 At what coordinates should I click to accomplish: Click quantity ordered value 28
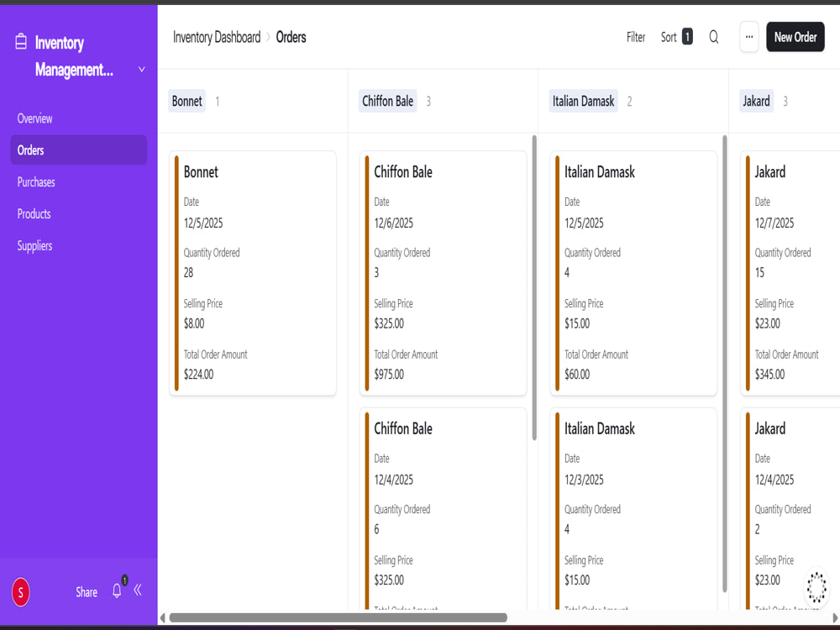tap(188, 273)
